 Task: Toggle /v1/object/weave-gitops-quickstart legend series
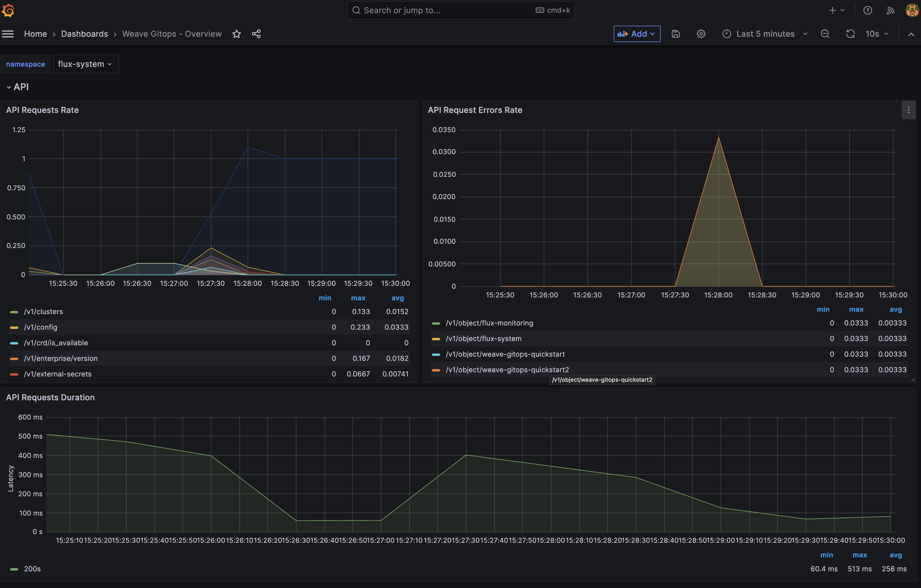coord(505,354)
